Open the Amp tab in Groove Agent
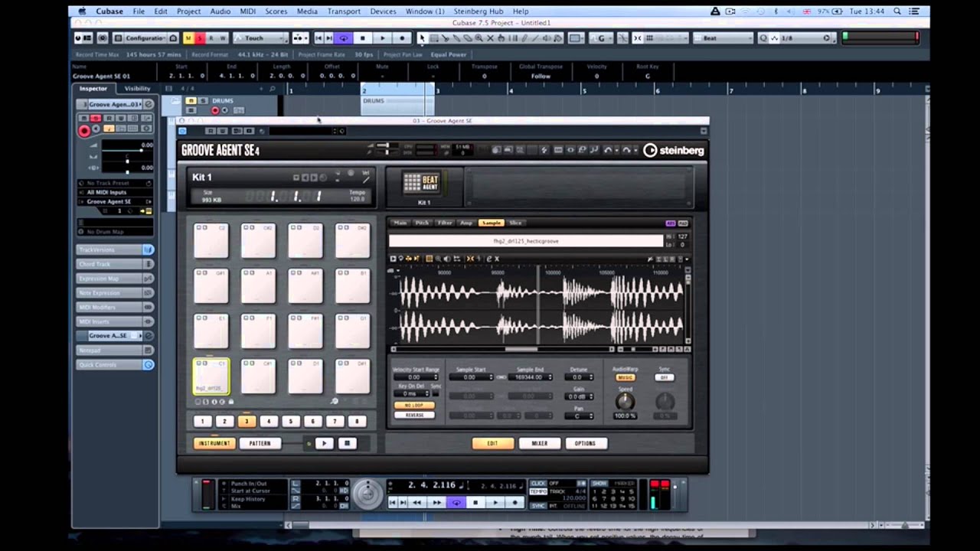Screen dimensions: 980x551 466,223
